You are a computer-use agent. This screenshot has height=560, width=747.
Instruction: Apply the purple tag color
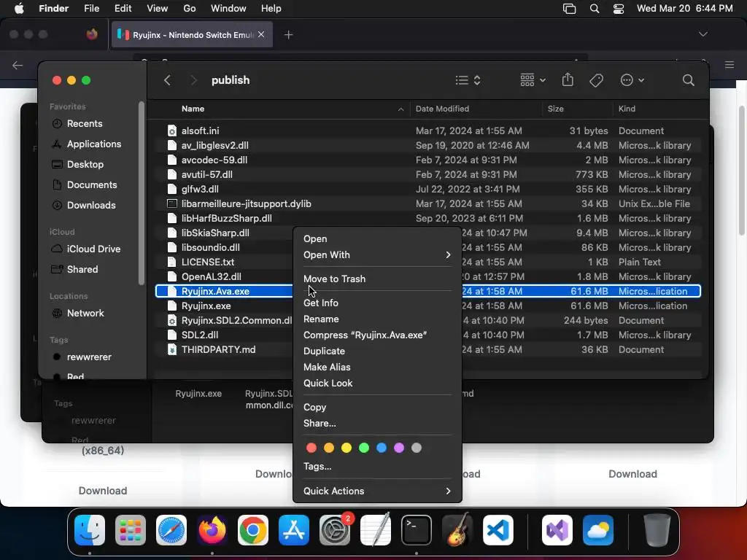tap(399, 448)
